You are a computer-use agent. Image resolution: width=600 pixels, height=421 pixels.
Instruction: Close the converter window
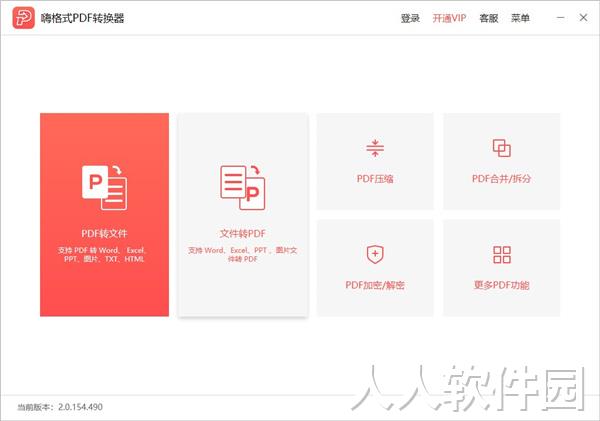click(x=583, y=18)
